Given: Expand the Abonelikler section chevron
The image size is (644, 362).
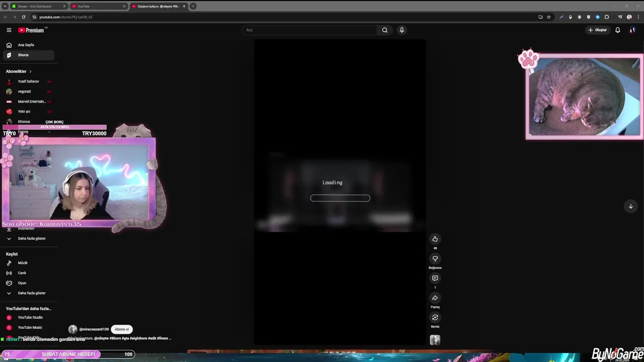Looking at the screenshot, I should (x=30, y=71).
